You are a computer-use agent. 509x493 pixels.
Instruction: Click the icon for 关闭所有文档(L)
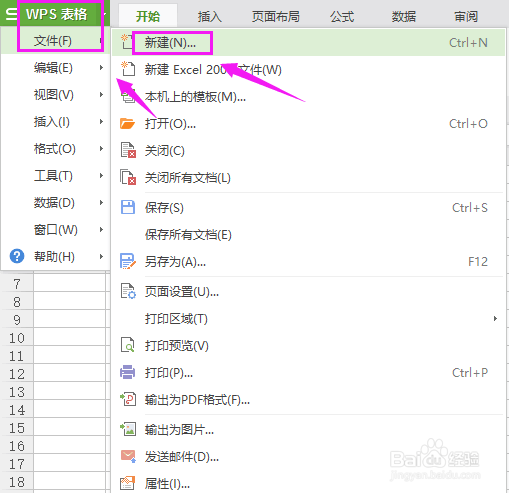point(128,177)
